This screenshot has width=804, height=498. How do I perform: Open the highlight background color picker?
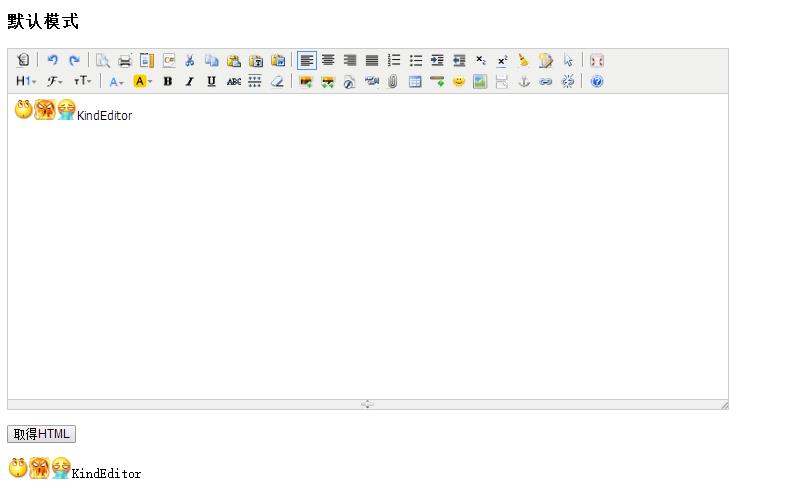tap(143, 81)
